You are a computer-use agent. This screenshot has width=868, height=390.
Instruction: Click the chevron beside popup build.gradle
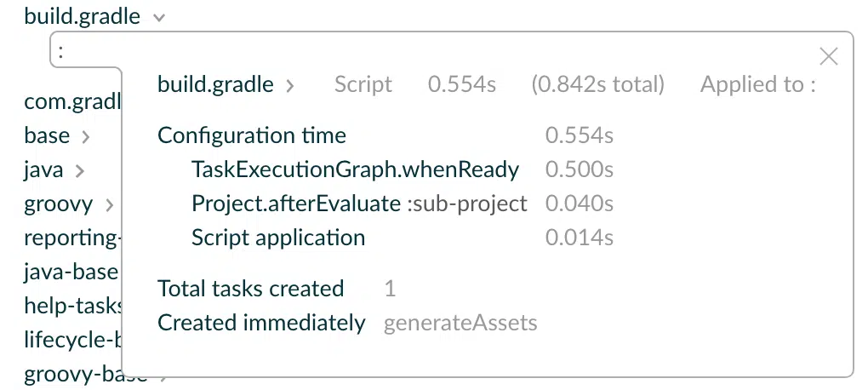(x=289, y=86)
